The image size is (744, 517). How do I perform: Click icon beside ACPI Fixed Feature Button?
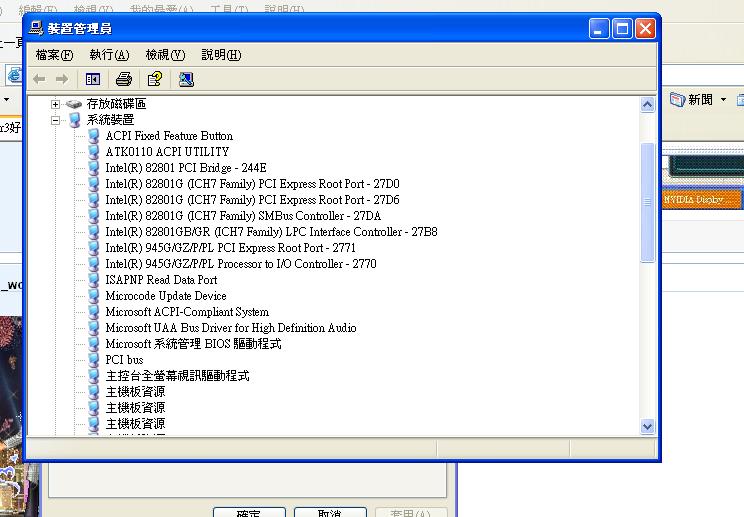coord(94,136)
